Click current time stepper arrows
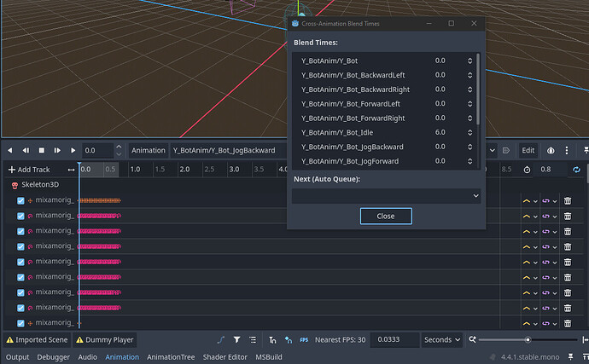 pos(119,151)
